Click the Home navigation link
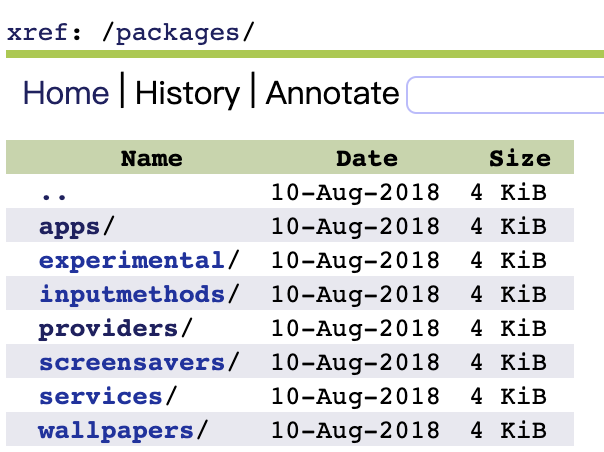604x452 pixels. [66, 94]
